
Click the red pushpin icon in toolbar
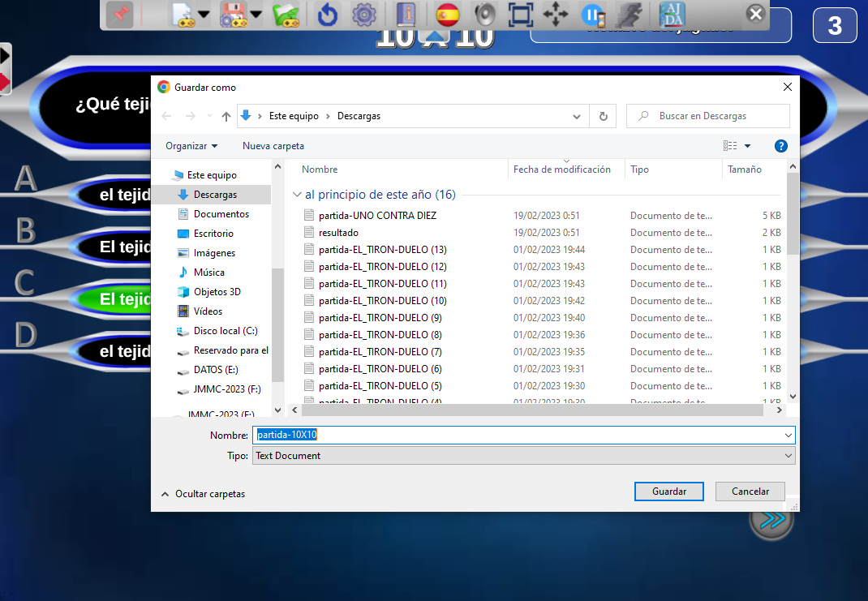click(x=120, y=15)
